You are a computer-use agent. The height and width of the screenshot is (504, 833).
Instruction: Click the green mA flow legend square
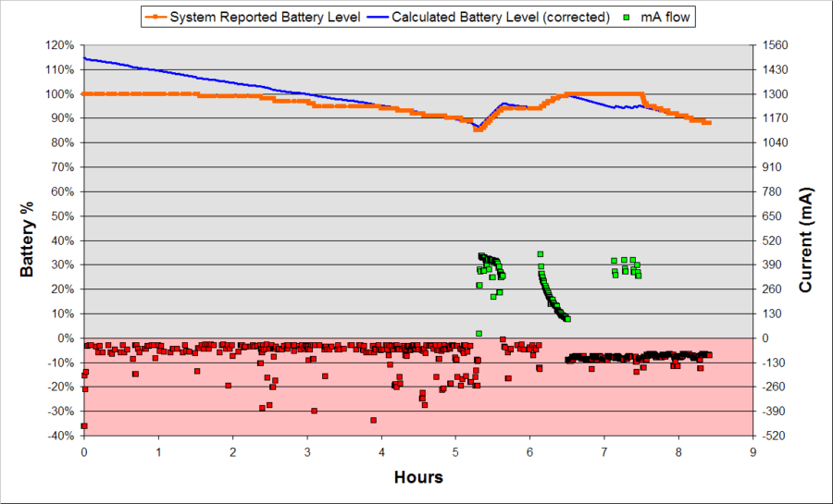627,17
